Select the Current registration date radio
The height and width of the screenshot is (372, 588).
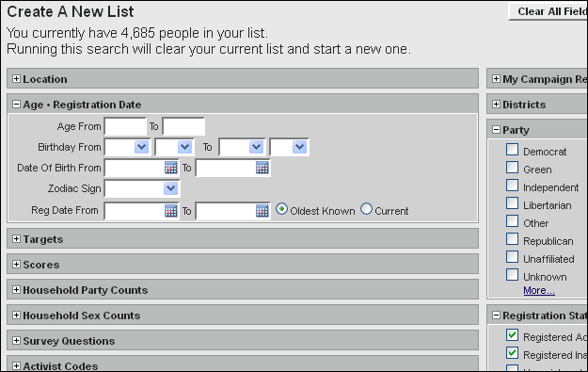[366, 209]
